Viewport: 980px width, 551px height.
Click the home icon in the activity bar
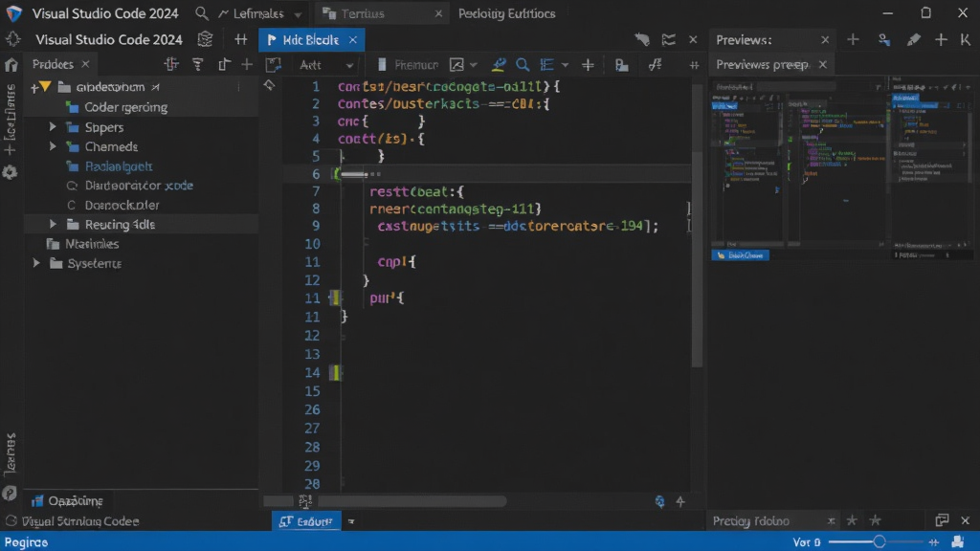tap(11, 64)
